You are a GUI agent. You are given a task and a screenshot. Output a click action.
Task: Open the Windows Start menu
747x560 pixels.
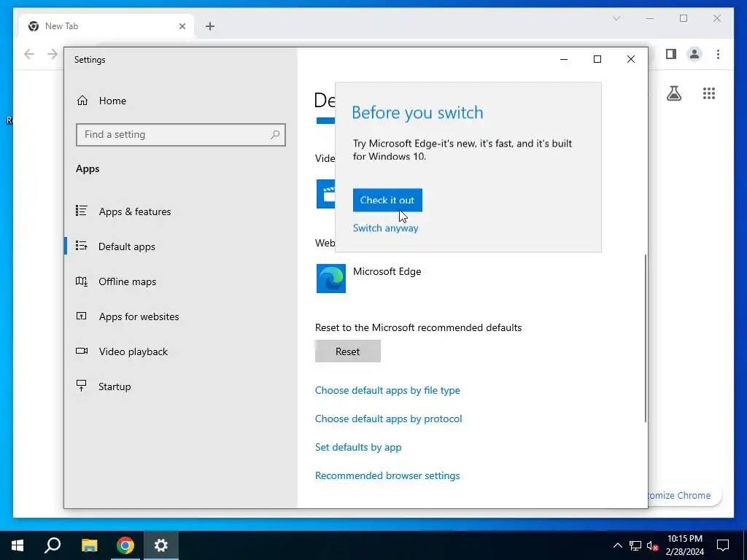pos(18,545)
